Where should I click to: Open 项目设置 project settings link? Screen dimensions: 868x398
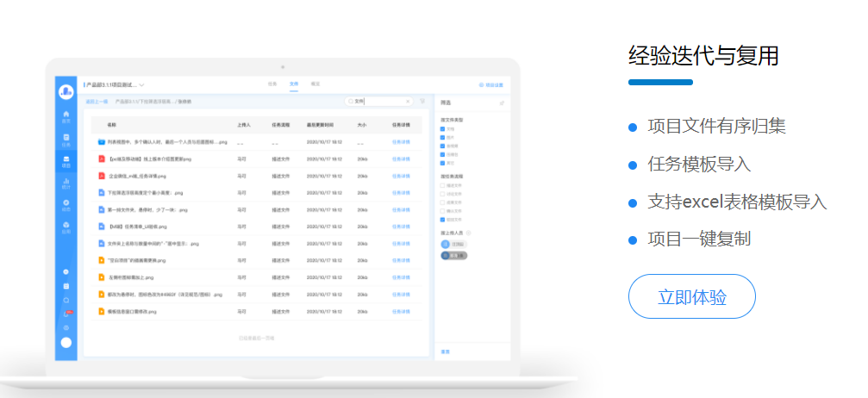(x=491, y=85)
